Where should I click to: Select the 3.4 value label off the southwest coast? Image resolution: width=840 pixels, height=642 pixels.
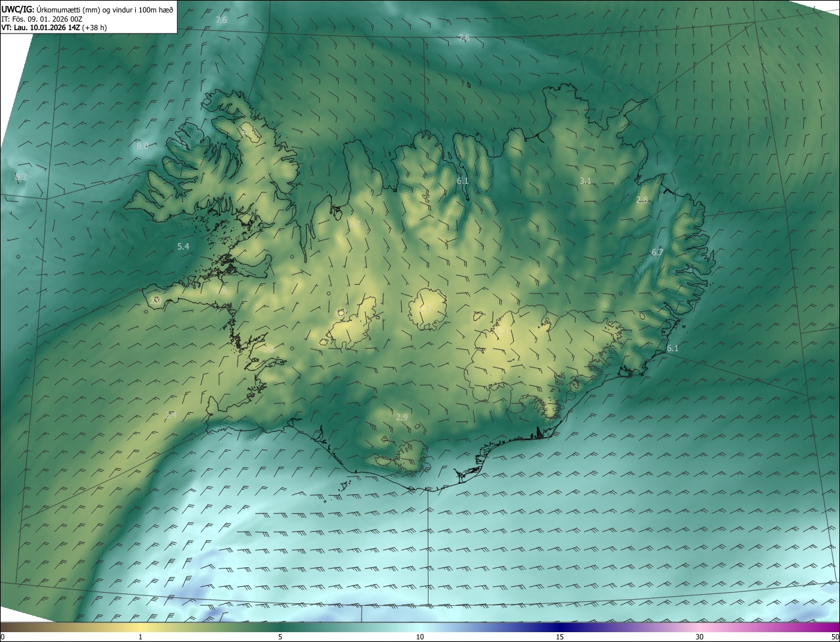(x=171, y=415)
